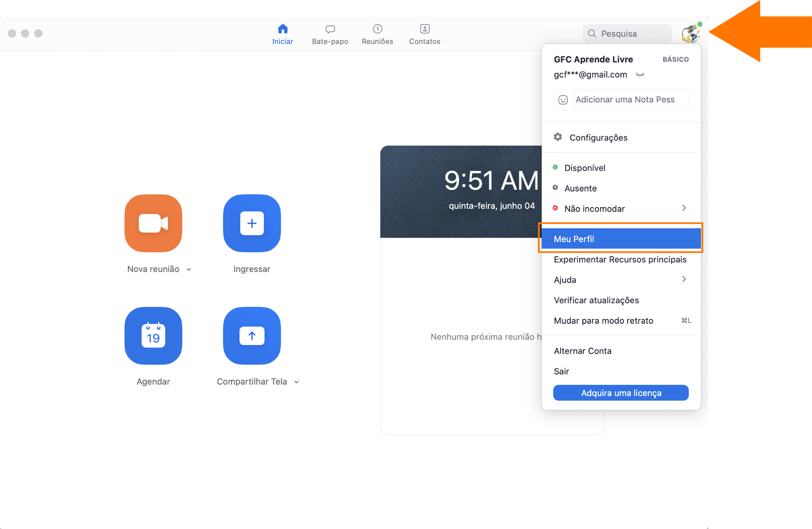
Task: Click the Pesquisa search field
Action: pyautogui.click(x=627, y=33)
